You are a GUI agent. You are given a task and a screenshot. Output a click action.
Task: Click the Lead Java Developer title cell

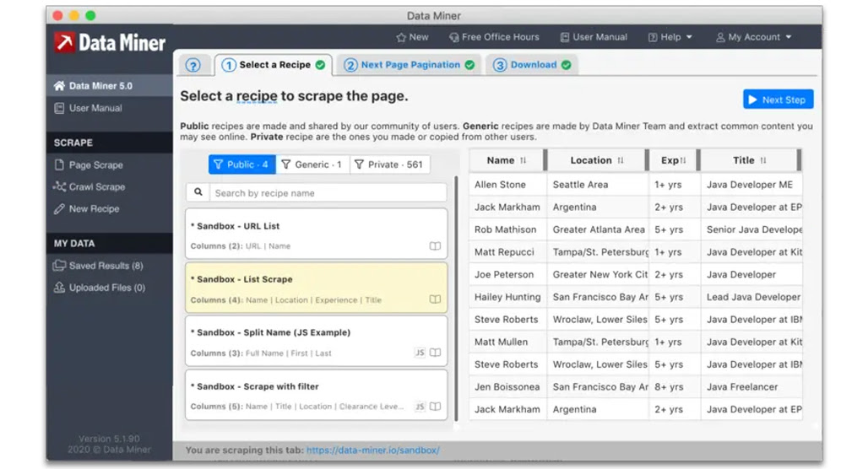coord(751,297)
